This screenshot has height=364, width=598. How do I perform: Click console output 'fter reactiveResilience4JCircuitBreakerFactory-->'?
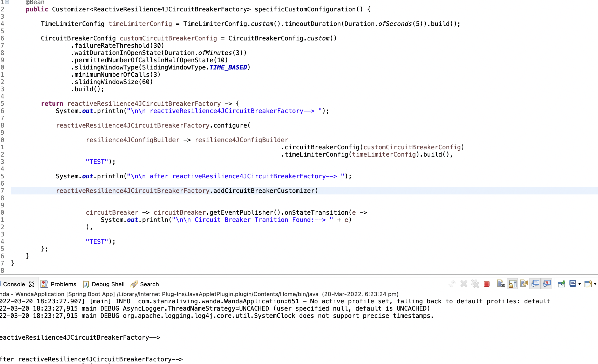pos(91,359)
